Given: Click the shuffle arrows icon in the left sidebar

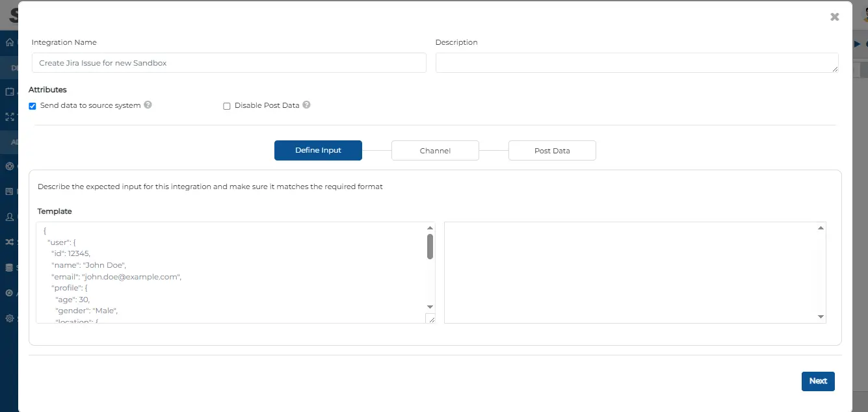Looking at the screenshot, I should 9,242.
